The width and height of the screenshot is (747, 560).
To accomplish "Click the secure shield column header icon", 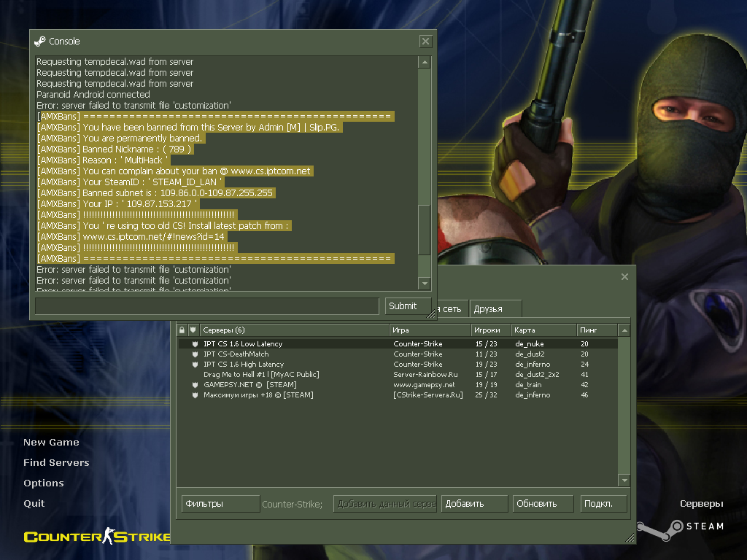I will coord(193,330).
